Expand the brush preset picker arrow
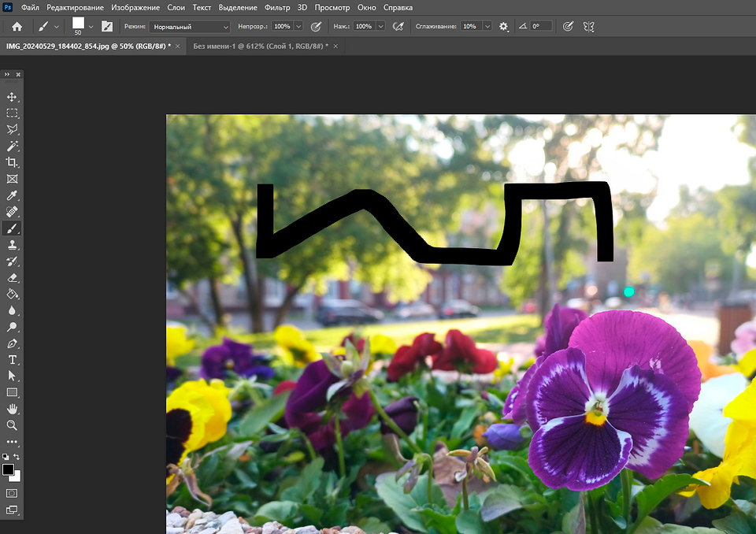Viewport: 756px width, 534px height. 91,26
